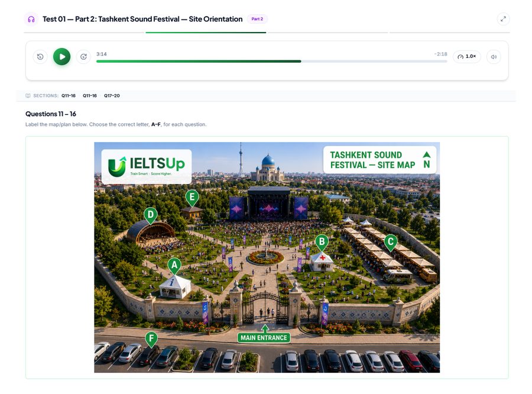Select map marker D over the amphitheatre

pos(151,215)
